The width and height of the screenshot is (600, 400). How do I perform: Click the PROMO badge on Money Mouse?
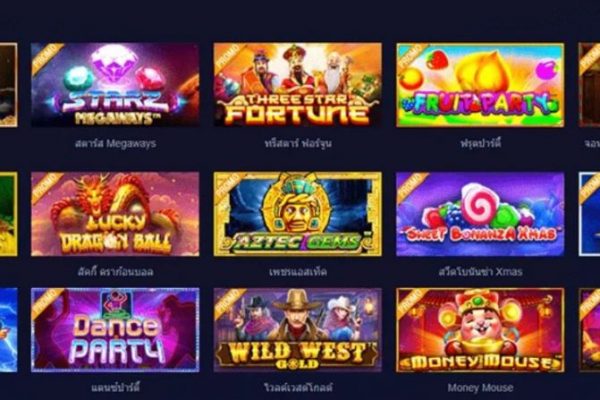pos(411,303)
